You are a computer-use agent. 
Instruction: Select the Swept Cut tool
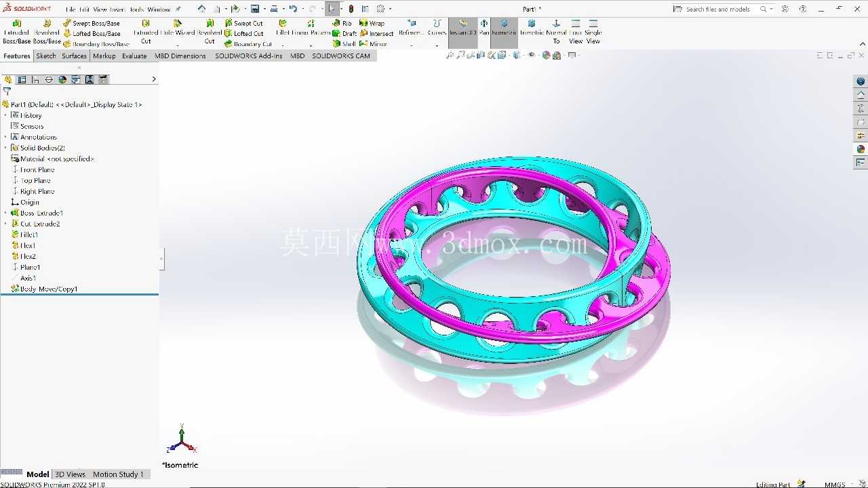(x=243, y=23)
